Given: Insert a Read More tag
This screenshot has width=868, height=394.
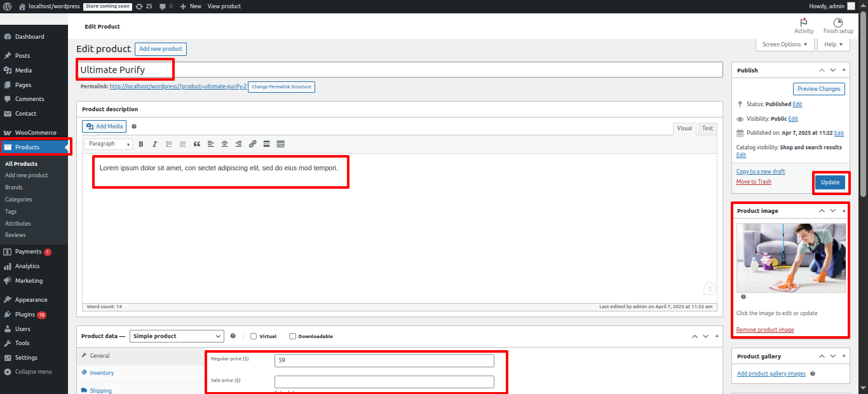Looking at the screenshot, I should [x=266, y=144].
